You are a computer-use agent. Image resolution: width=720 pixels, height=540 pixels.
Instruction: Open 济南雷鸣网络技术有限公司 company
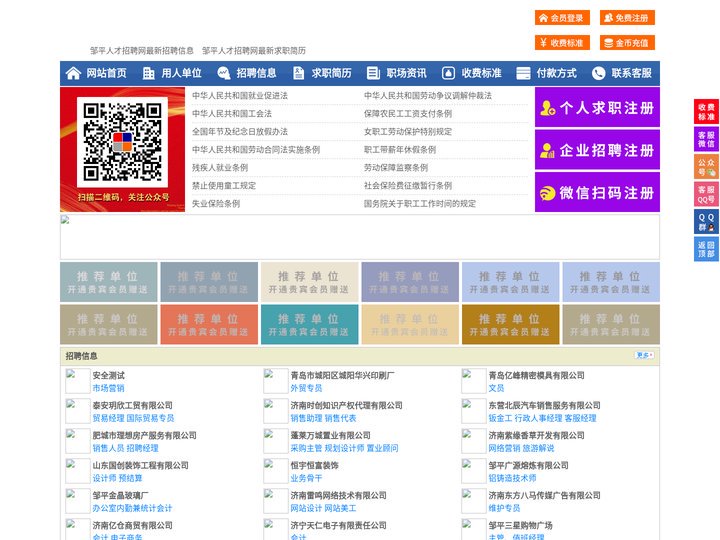338,495
